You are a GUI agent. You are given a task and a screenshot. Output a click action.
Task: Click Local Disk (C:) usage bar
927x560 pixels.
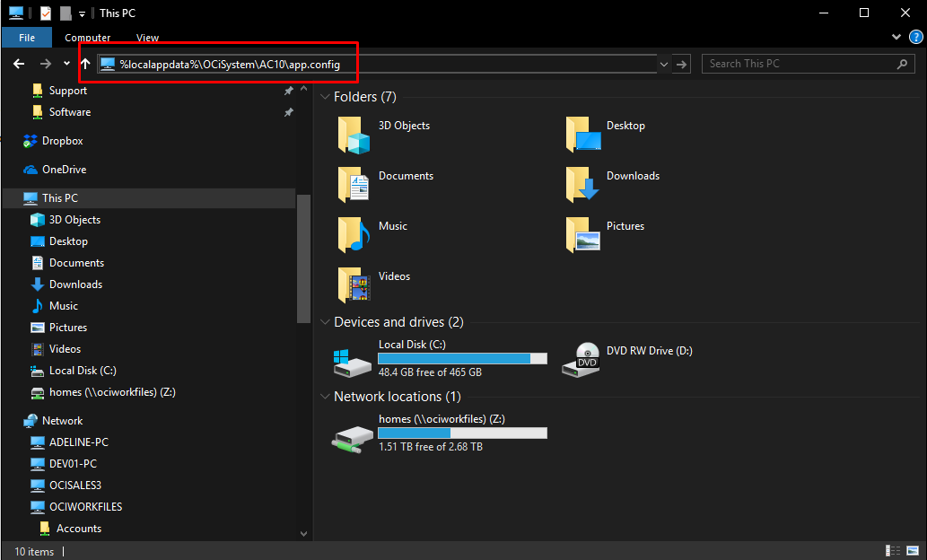(462, 358)
